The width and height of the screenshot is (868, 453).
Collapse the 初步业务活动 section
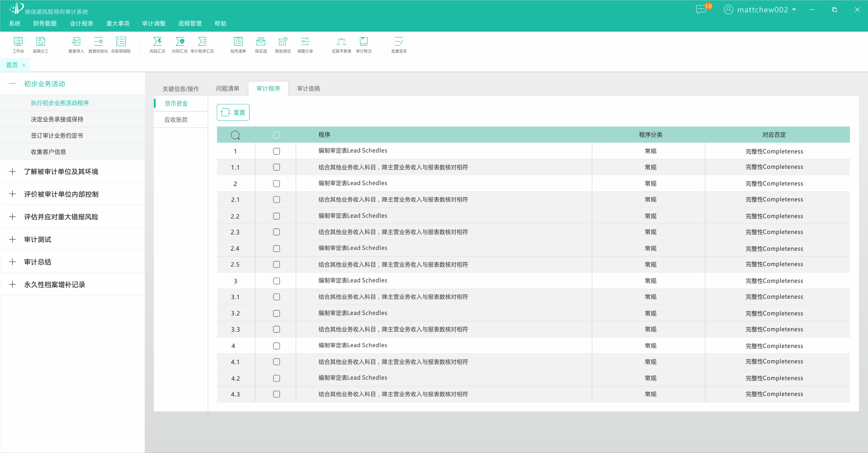pyautogui.click(x=13, y=84)
